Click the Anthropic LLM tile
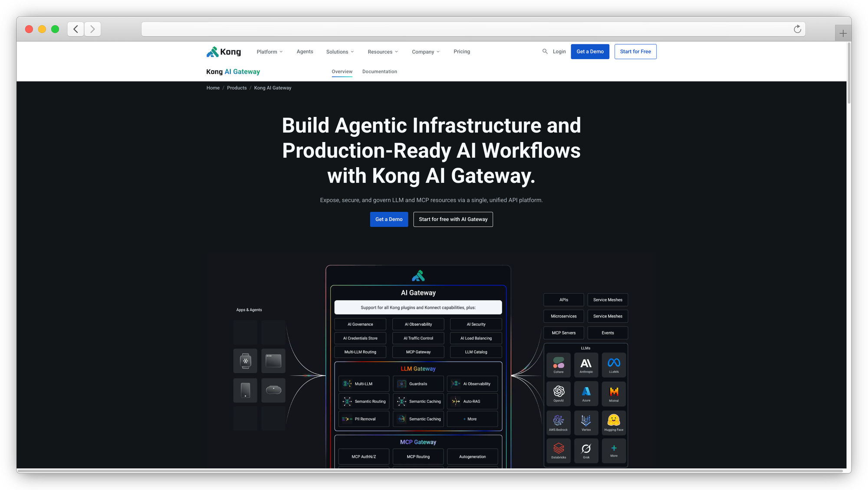 coord(586,365)
